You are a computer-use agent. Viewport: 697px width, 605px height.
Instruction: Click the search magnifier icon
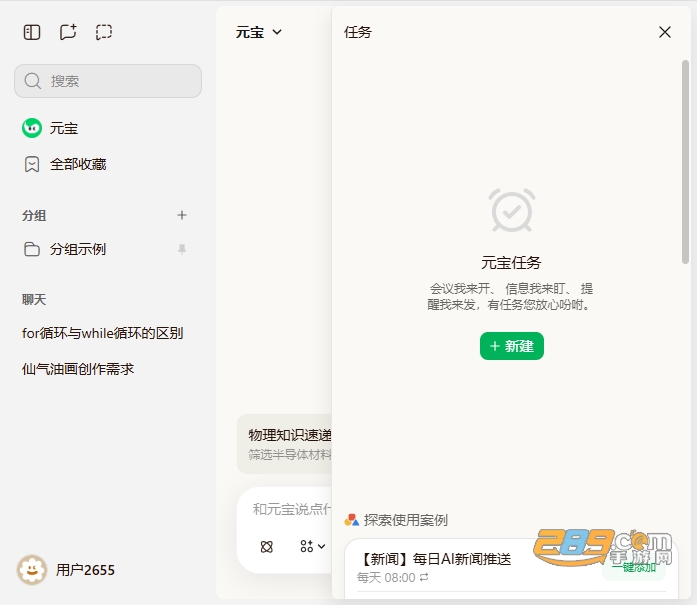tap(32, 81)
